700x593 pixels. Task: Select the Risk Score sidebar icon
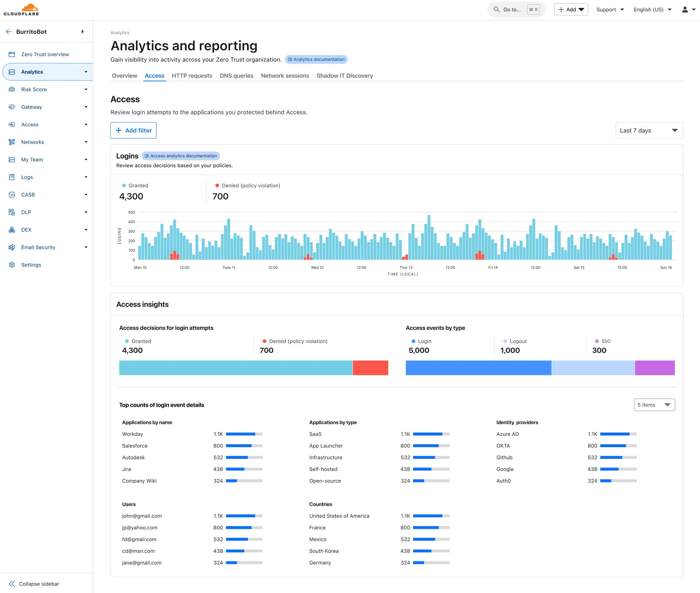coord(12,89)
